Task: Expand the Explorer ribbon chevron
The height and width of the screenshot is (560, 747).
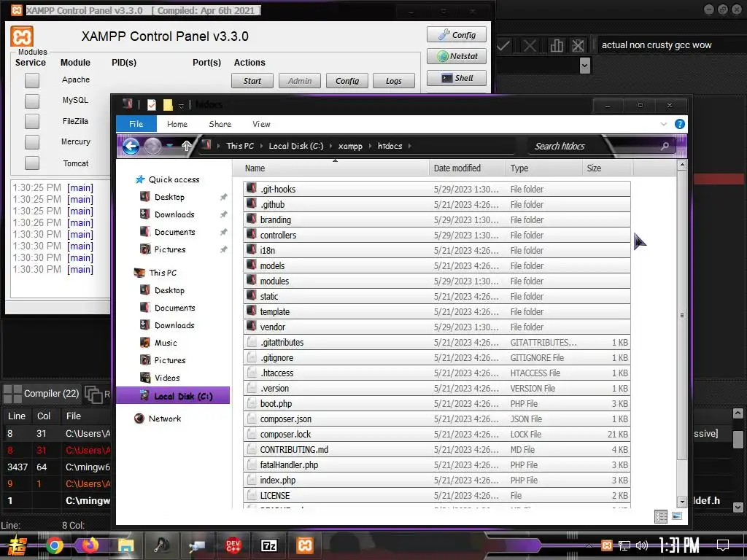Action: pos(663,124)
